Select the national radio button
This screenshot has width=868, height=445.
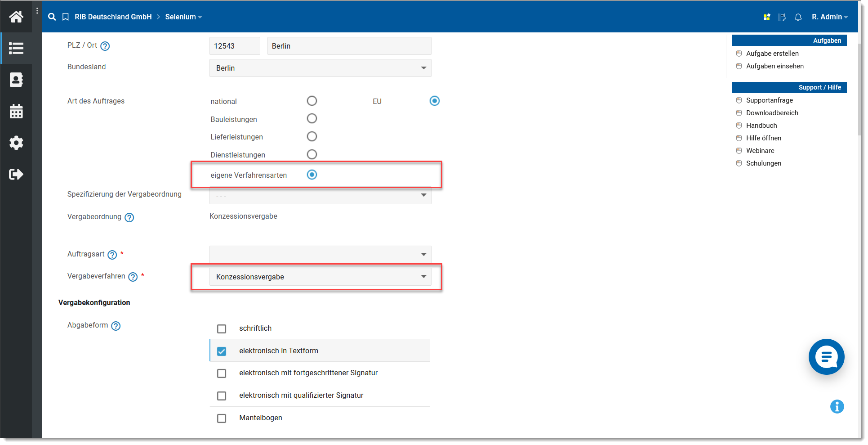[312, 101]
